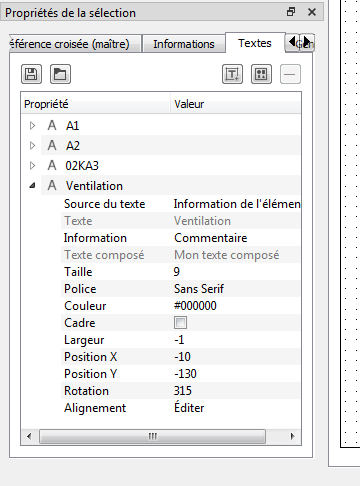
Task: Click the Police property label
Action: tap(80, 289)
